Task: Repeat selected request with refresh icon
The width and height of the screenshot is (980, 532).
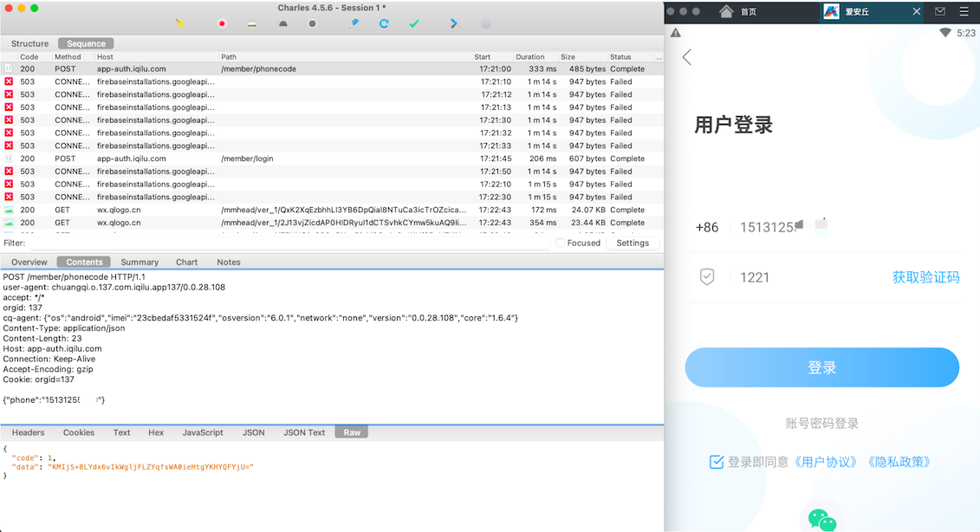Action: [x=384, y=23]
